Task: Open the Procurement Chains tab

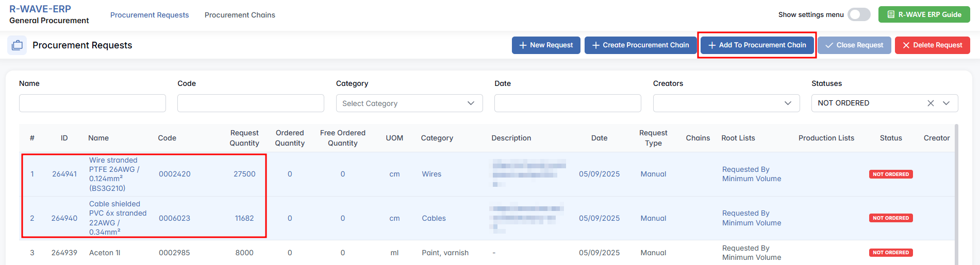Action: [240, 15]
